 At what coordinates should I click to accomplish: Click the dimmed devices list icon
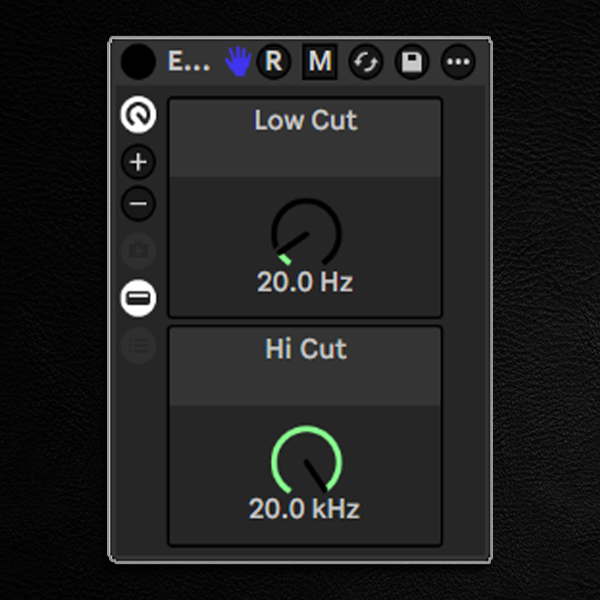click(138, 346)
